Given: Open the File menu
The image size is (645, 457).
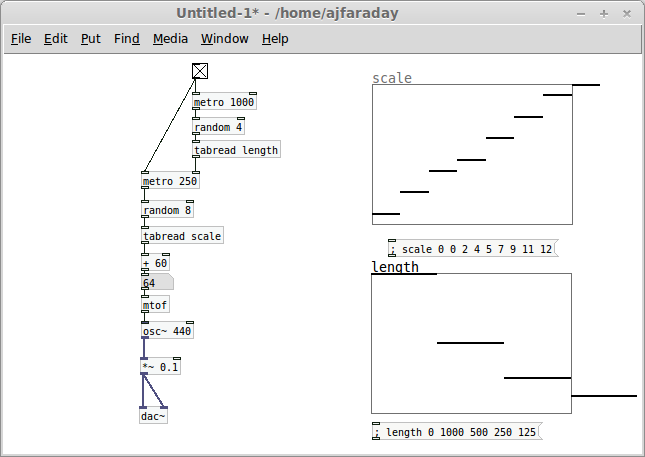Looking at the screenshot, I should [x=21, y=39].
